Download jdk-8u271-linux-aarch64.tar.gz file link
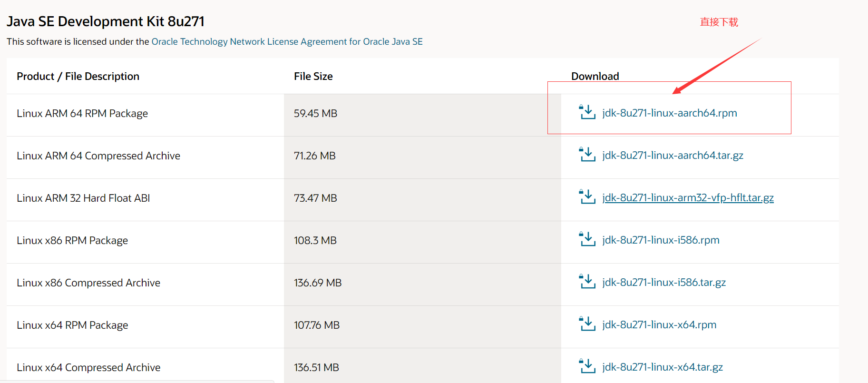 pyautogui.click(x=673, y=156)
